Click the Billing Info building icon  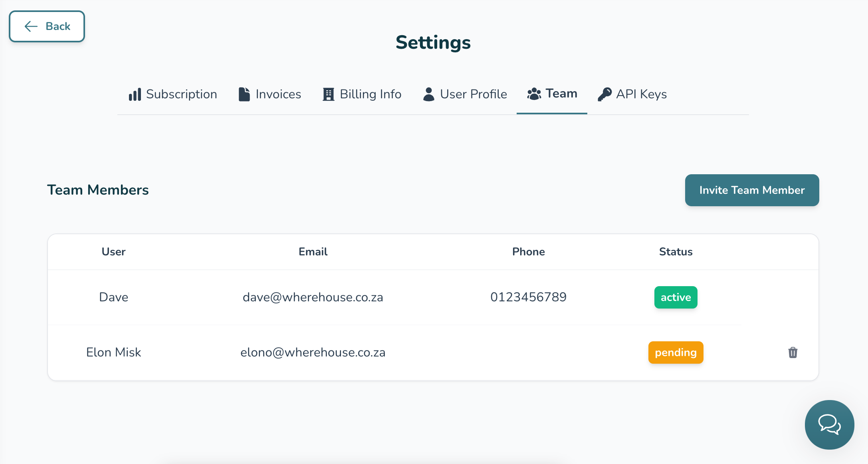(x=328, y=94)
